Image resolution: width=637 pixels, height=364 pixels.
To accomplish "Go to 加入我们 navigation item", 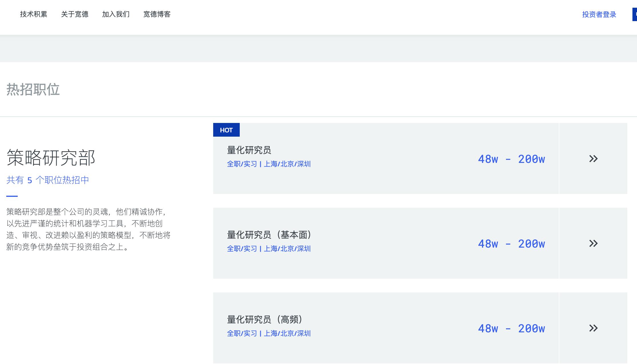I will (x=116, y=14).
